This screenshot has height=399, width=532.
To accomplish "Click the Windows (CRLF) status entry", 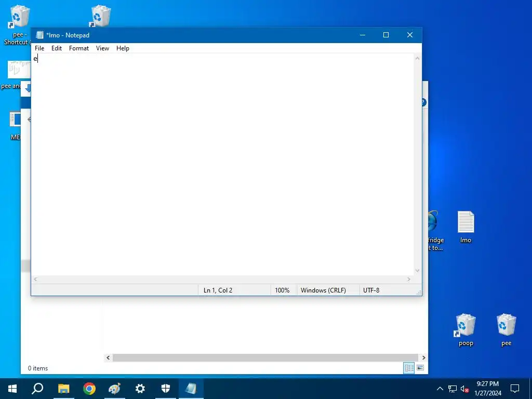I will click(x=323, y=290).
